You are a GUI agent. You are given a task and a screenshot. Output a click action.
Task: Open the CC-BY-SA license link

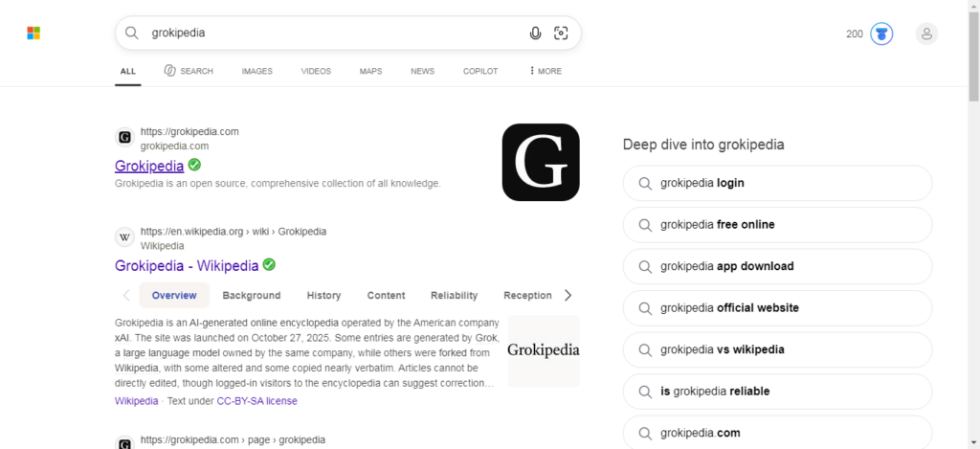[x=256, y=401]
